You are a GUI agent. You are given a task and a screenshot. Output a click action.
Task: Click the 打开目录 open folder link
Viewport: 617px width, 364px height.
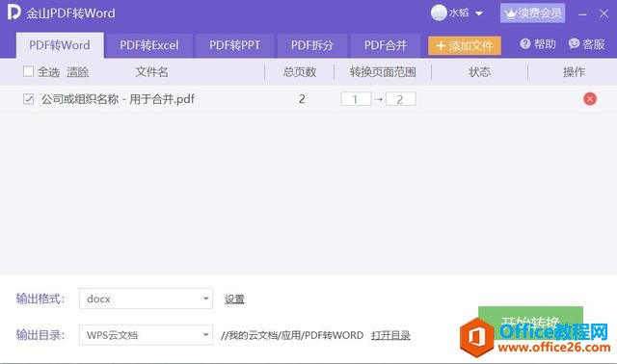tap(390, 335)
